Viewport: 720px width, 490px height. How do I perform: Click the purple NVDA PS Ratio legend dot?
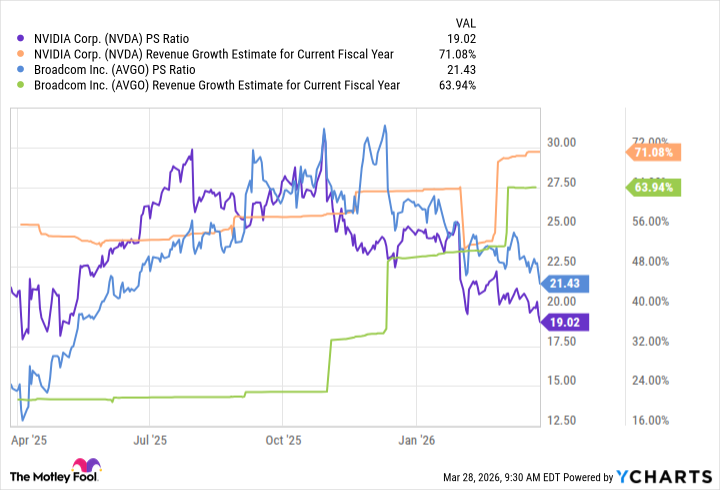click(23, 38)
